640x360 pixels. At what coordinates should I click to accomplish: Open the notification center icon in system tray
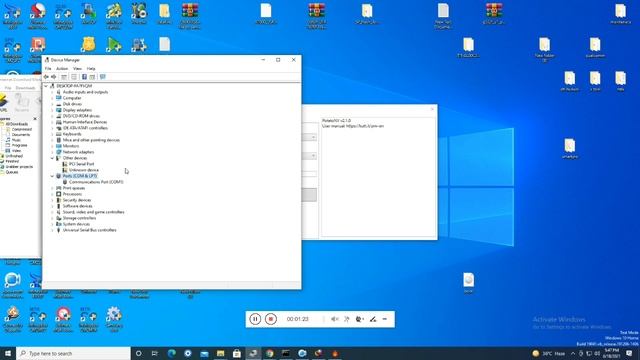[629, 353]
